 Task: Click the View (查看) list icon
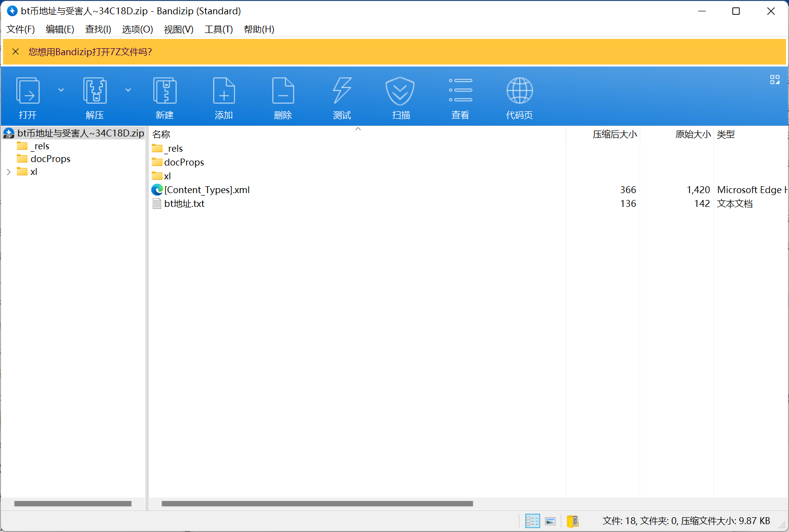[x=460, y=91]
